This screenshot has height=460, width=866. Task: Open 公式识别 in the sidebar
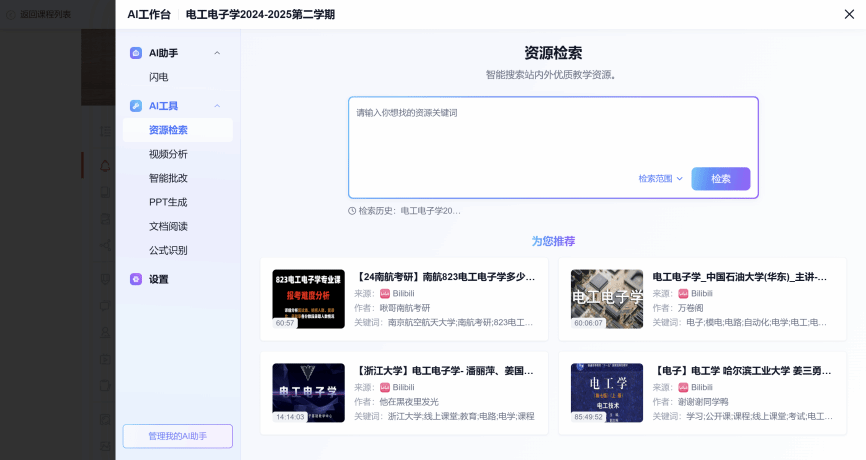coord(168,250)
